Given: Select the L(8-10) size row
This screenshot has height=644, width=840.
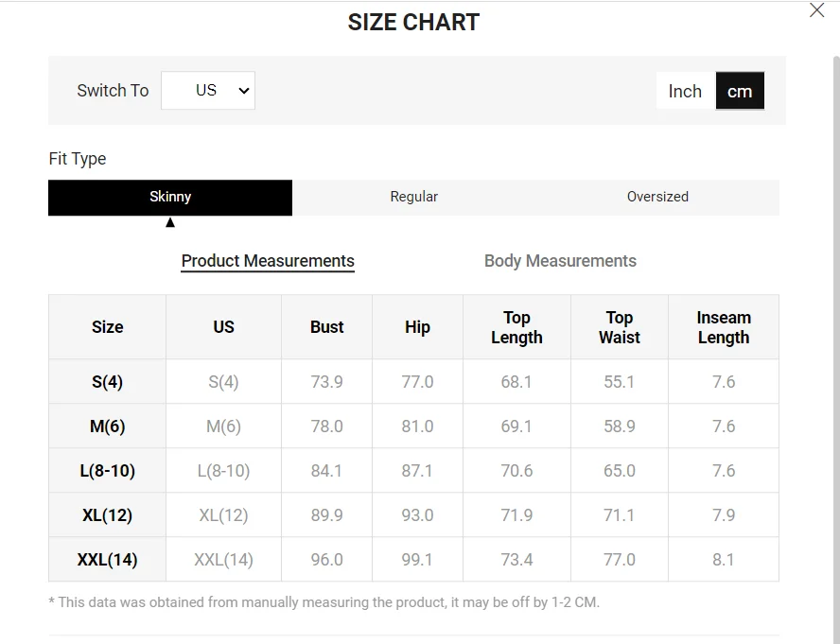Looking at the screenshot, I should coord(413,470).
